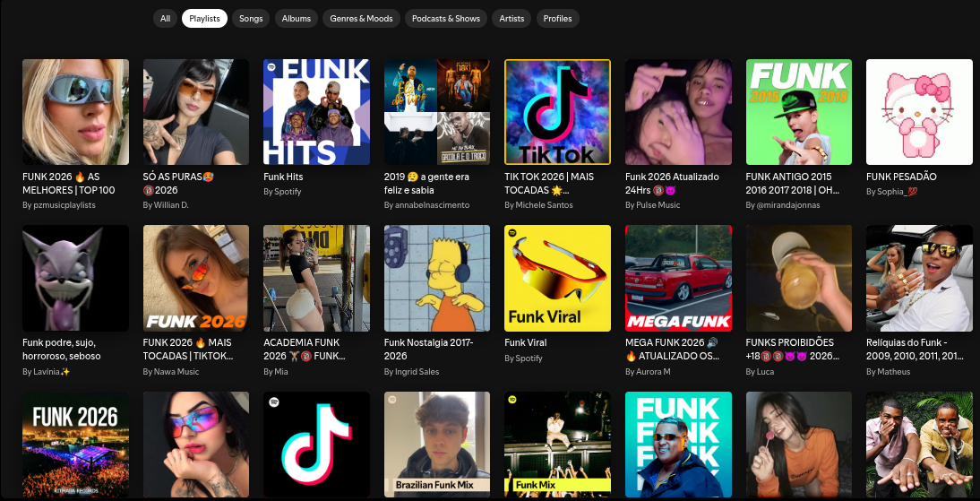
Task: Open the TIK TOK 2026 MAIS TOCADAS cover
Action: click(557, 112)
